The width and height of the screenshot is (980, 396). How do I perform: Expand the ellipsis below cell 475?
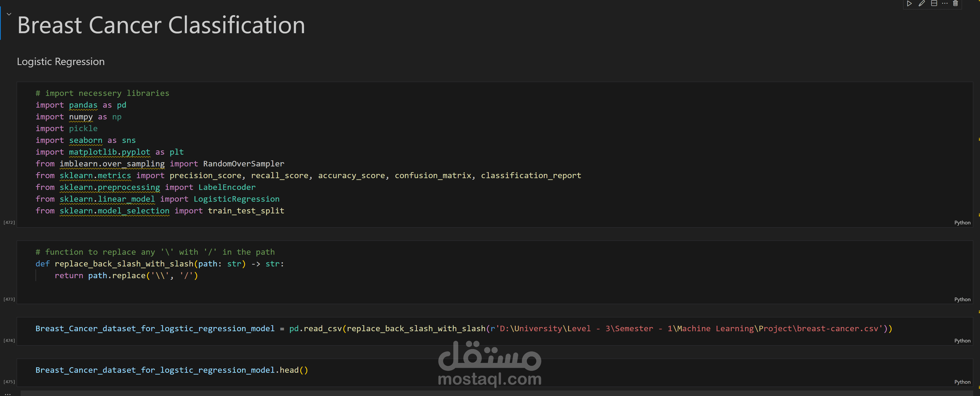(8, 394)
